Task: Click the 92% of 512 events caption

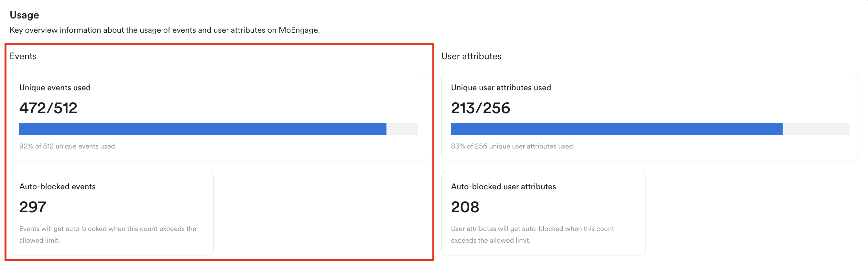Action: (x=68, y=146)
